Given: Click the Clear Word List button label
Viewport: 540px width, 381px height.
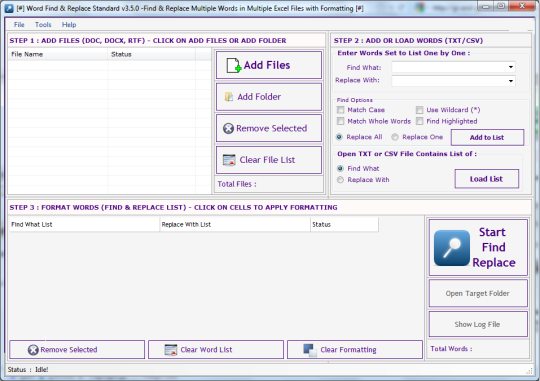Looking at the screenshot, I should coord(206,350).
